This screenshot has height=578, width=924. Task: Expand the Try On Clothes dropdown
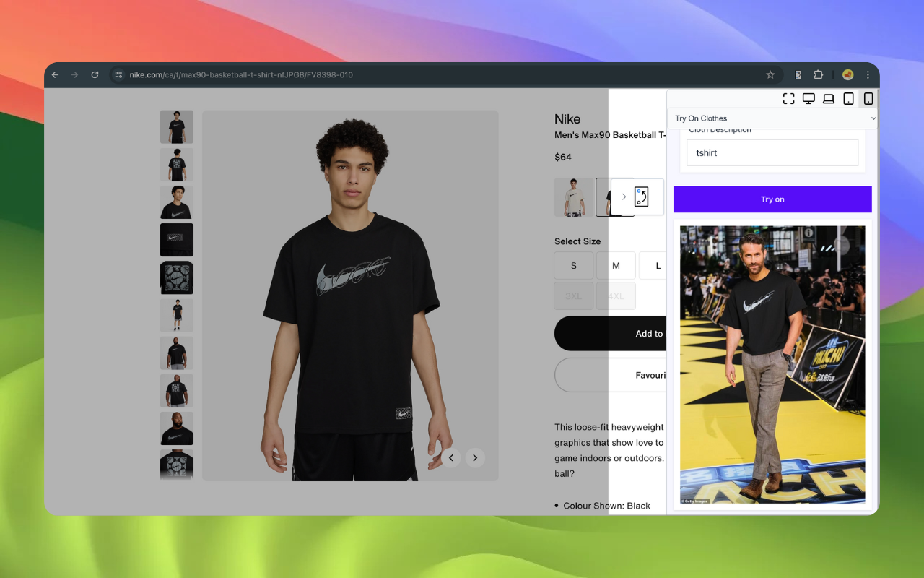pos(772,118)
